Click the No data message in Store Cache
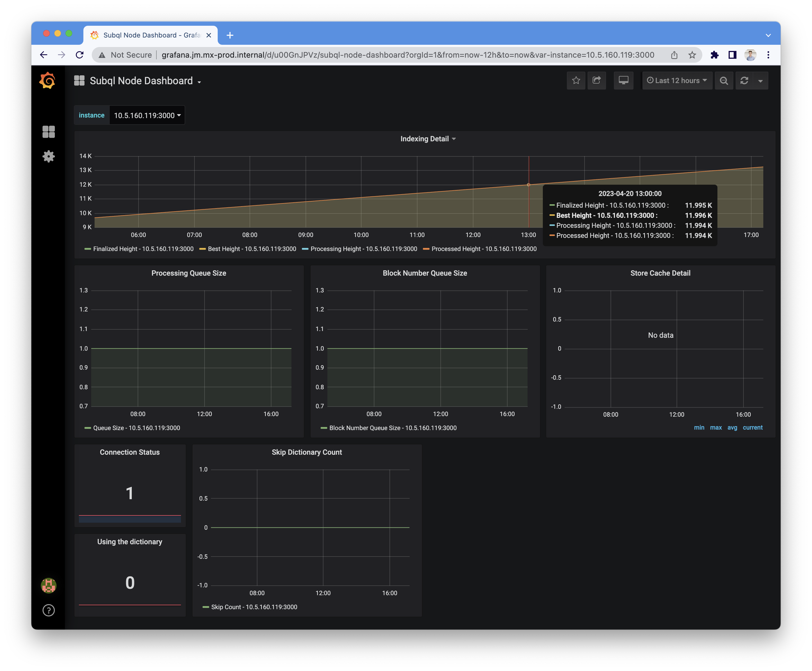The width and height of the screenshot is (812, 671). pyautogui.click(x=661, y=335)
